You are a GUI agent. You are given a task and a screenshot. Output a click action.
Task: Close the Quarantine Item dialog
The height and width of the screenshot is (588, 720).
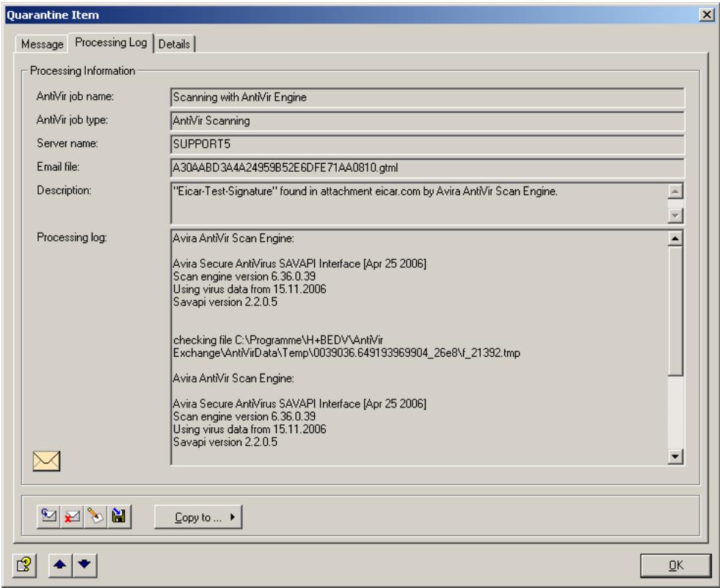(707, 15)
